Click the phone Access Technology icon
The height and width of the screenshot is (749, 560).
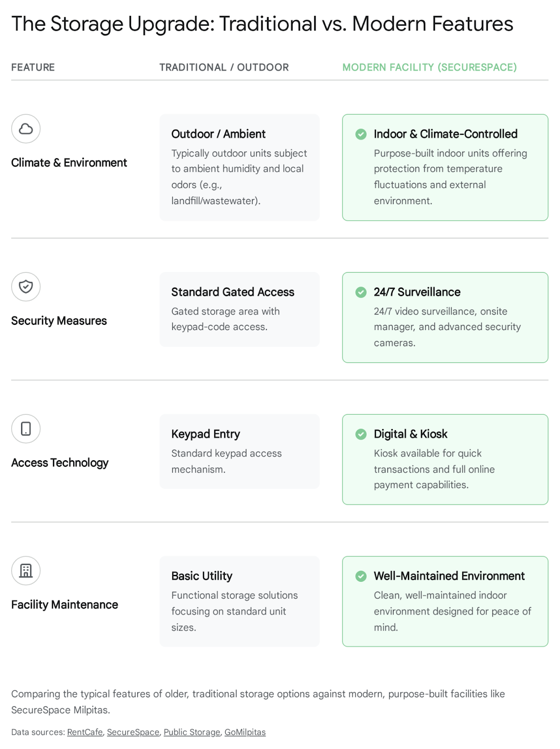(x=26, y=428)
